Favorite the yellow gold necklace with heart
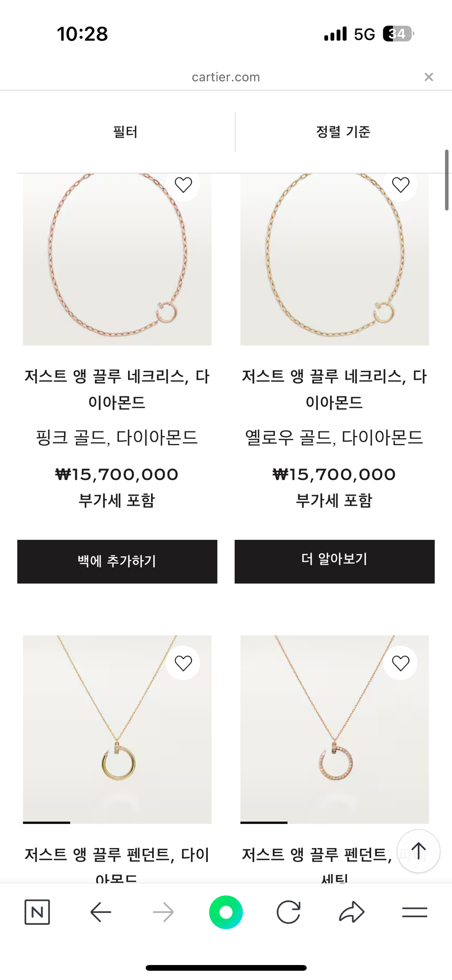Screen dimensions: 452x980 [400, 185]
